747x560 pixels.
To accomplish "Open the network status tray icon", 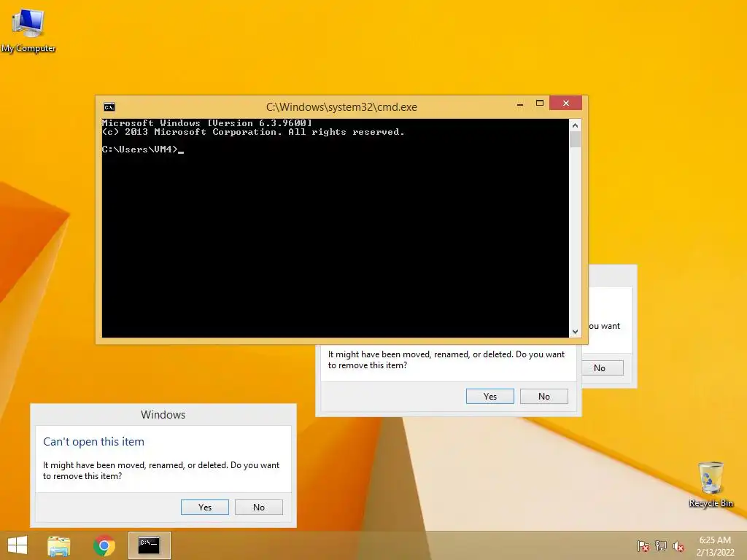I will (661, 545).
